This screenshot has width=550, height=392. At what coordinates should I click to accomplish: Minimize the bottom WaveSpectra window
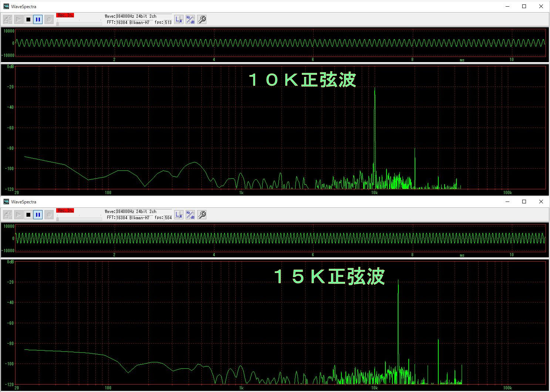pyautogui.click(x=507, y=202)
